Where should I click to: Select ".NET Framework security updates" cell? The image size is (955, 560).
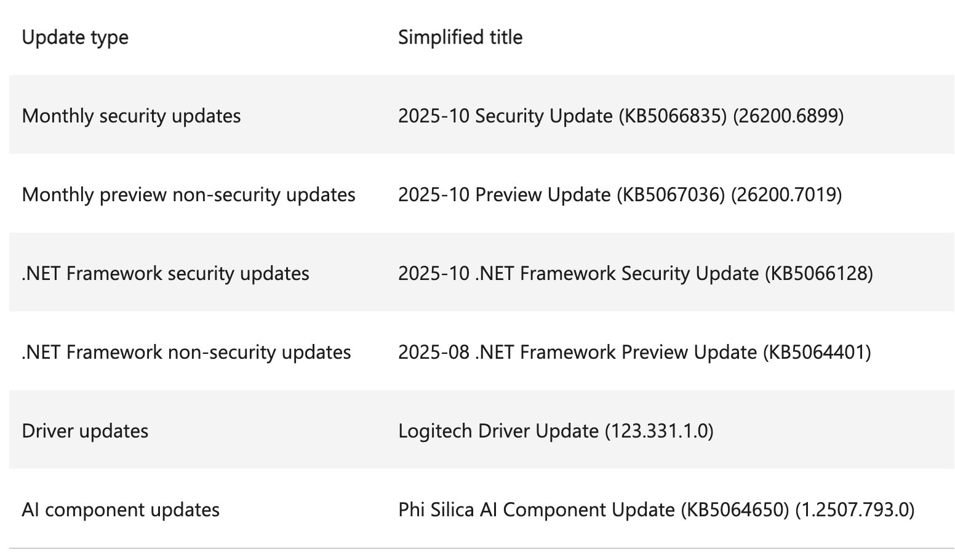point(165,273)
